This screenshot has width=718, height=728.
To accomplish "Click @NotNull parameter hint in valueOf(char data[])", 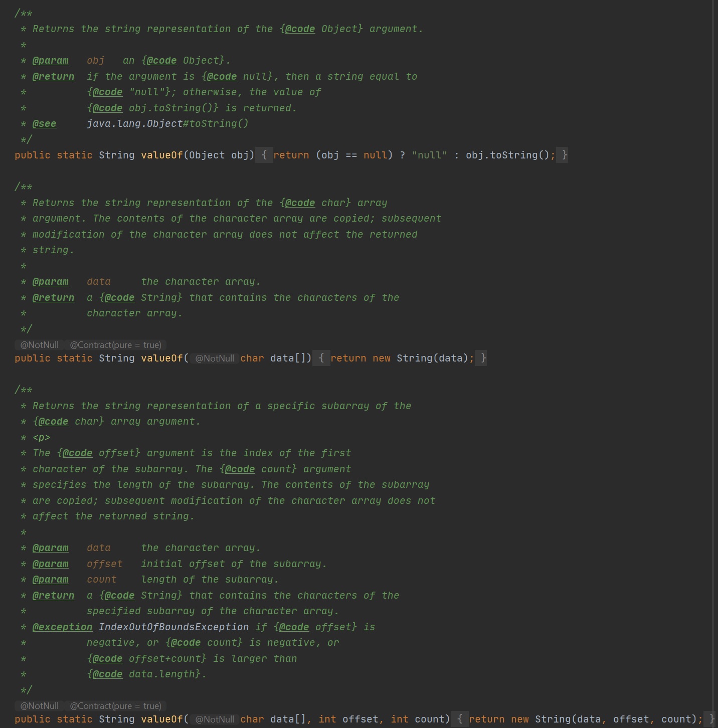I will tap(215, 358).
